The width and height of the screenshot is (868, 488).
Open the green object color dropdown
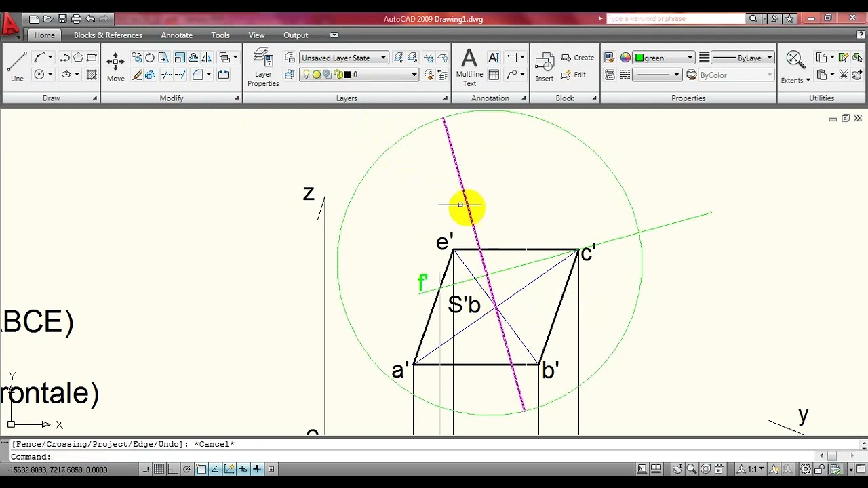664,58
